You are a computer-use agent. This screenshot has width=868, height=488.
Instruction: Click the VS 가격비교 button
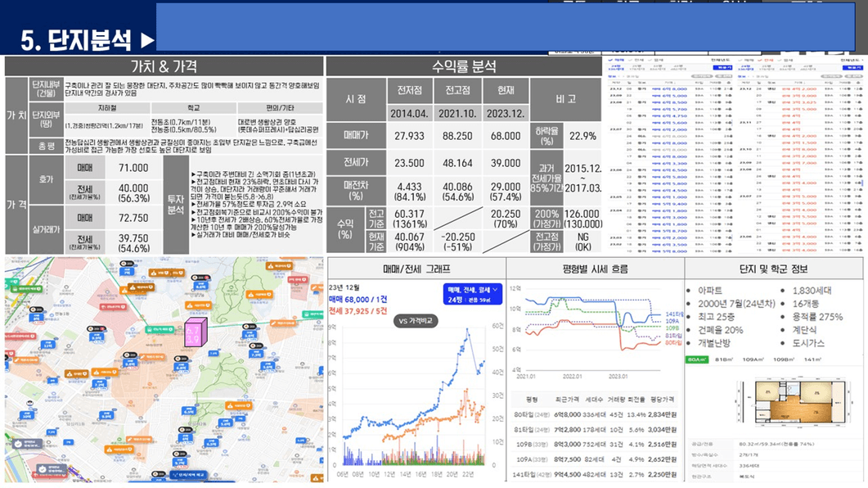[x=416, y=321]
